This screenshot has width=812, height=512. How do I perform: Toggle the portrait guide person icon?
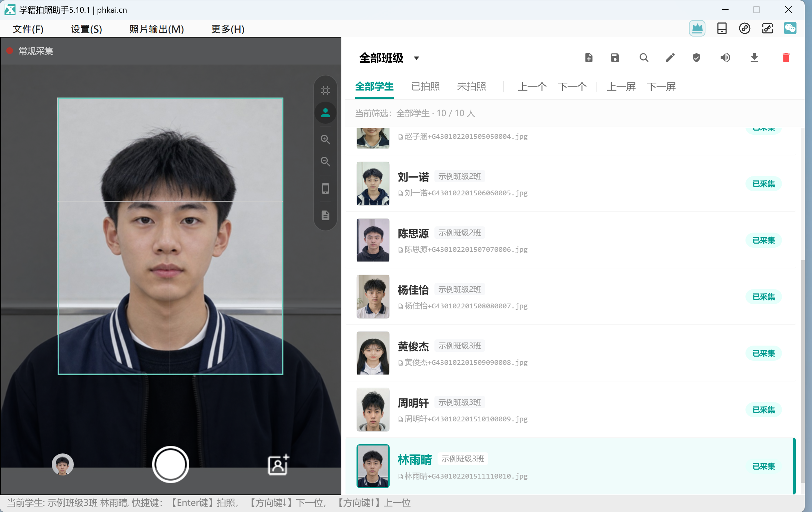(325, 113)
